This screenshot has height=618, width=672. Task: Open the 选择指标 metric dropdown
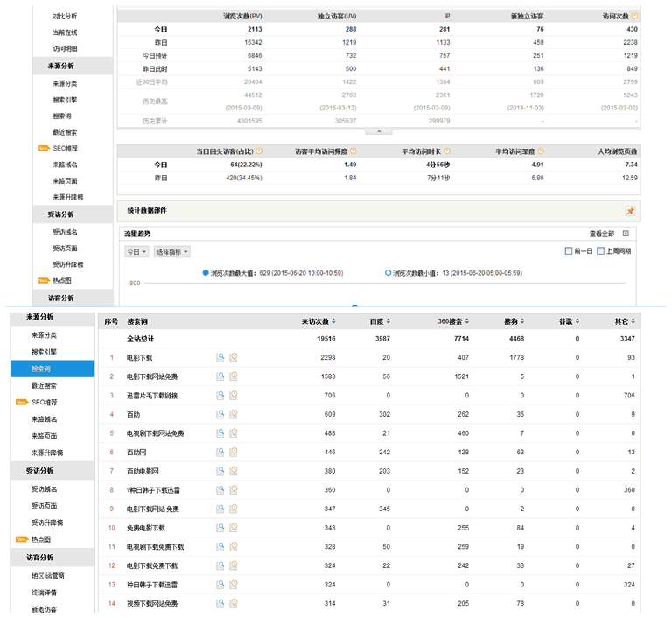(171, 252)
